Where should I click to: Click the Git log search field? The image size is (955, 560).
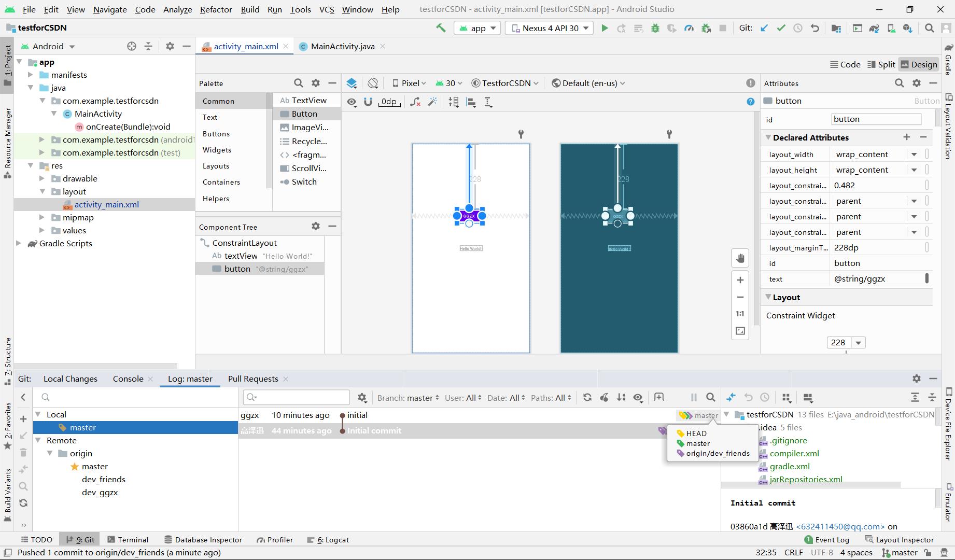tap(297, 397)
